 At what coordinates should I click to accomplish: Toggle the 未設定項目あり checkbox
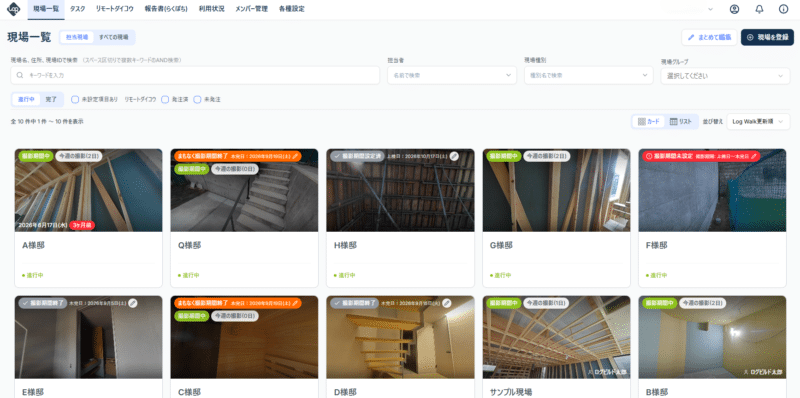[x=75, y=100]
